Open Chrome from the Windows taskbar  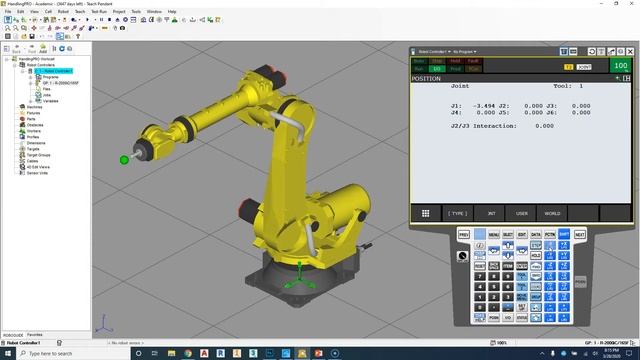188,353
